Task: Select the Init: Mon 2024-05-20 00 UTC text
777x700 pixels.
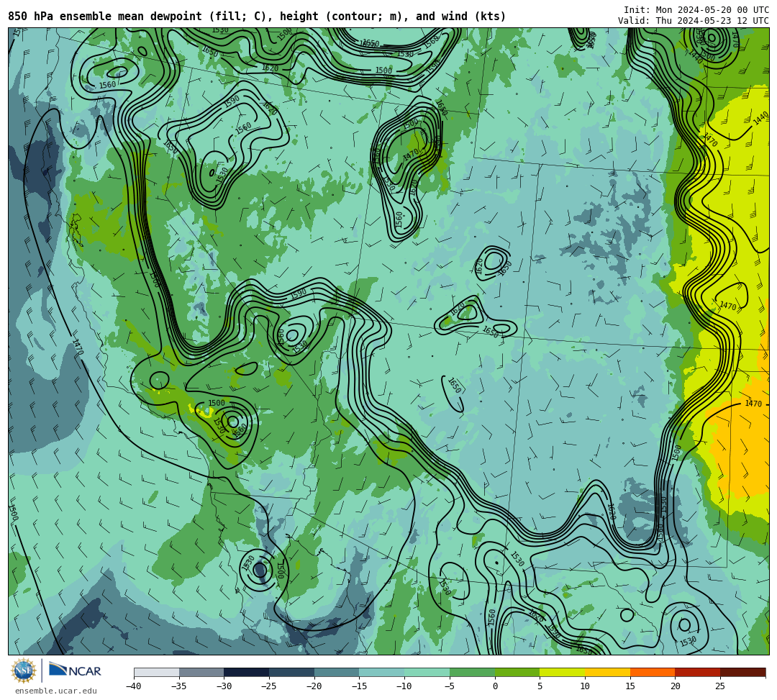Action: tap(696, 10)
